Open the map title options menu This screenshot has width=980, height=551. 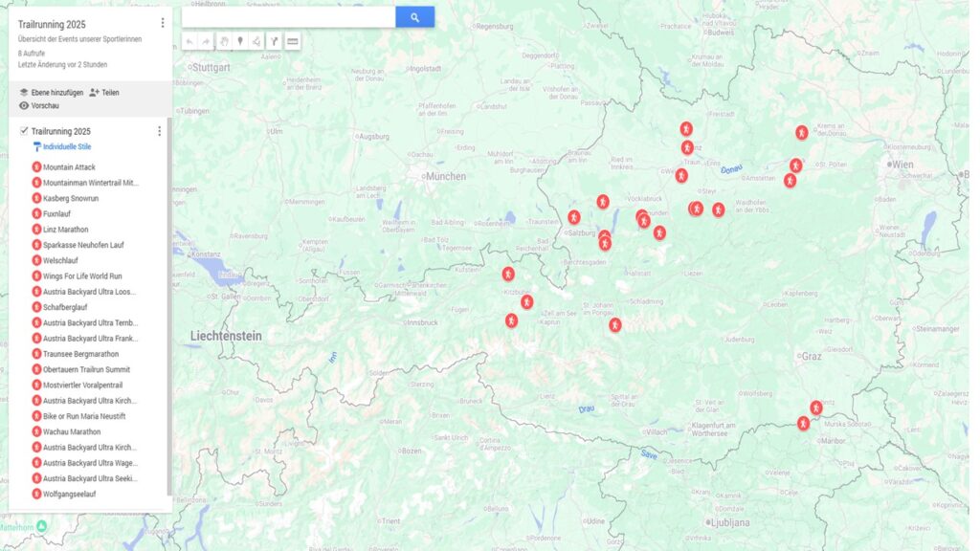pos(162,23)
